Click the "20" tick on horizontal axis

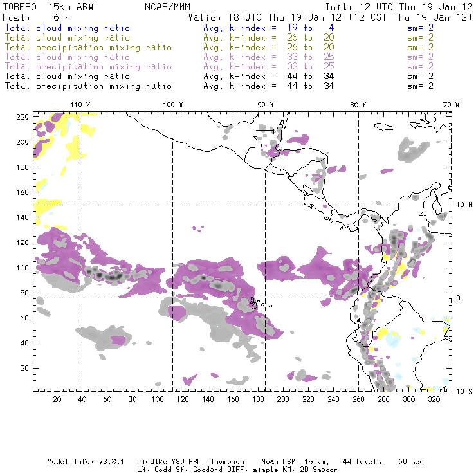pos(57,399)
